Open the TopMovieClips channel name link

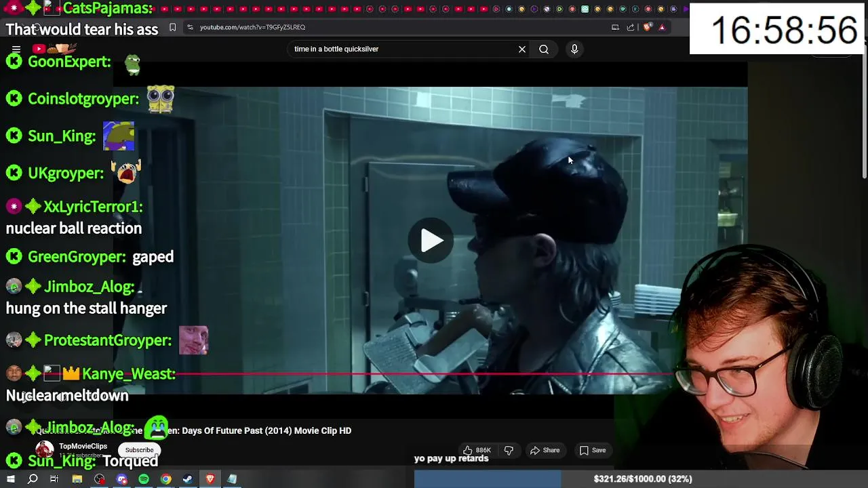[83, 446]
